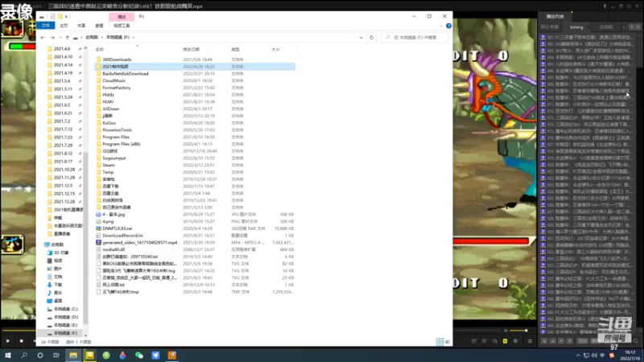644x362 pixels.
Task: Go up one folder level in Explorer
Action: tap(68, 37)
